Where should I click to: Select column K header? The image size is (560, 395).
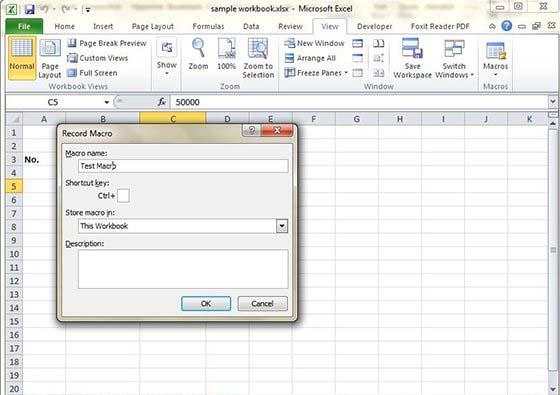[x=529, y=119]
